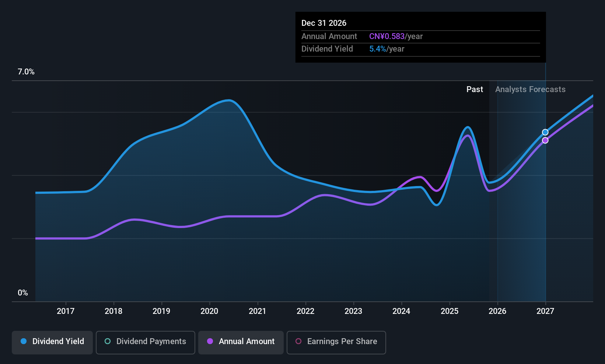Switch to the Past section of the chart
The width and height of the screenshot is (605, 364).
(x=475, y=89)
